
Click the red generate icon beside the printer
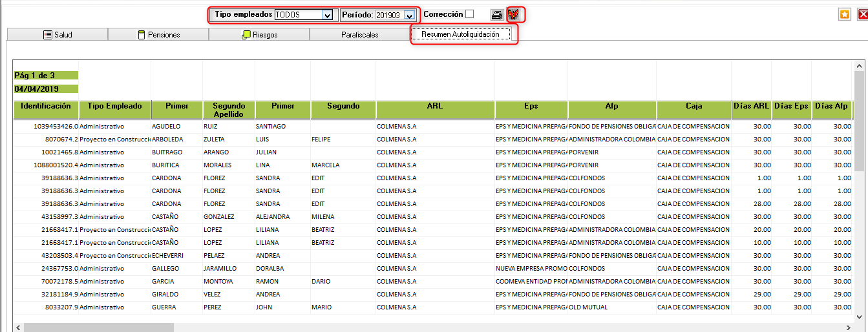pyautogui.click(x=514, y=15)
